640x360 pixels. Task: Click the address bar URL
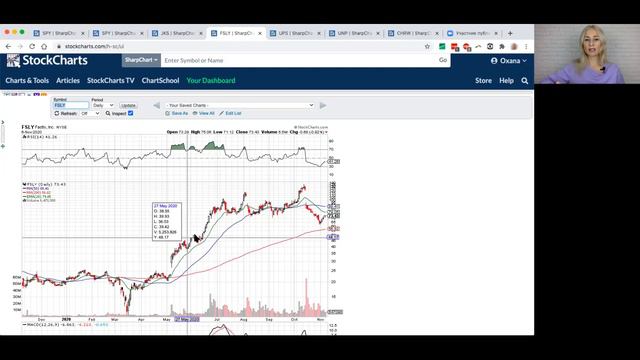(x=94, y=47)
